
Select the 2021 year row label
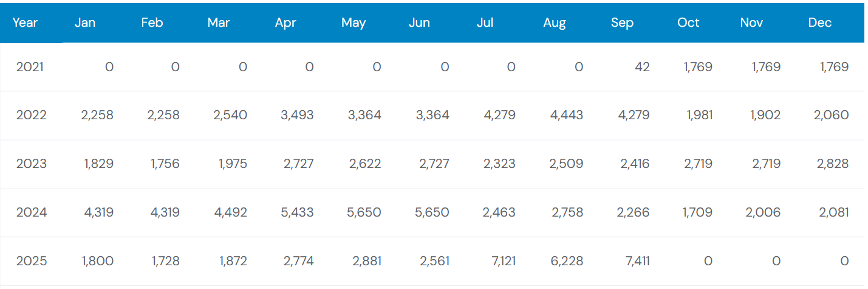coord(30,67)
